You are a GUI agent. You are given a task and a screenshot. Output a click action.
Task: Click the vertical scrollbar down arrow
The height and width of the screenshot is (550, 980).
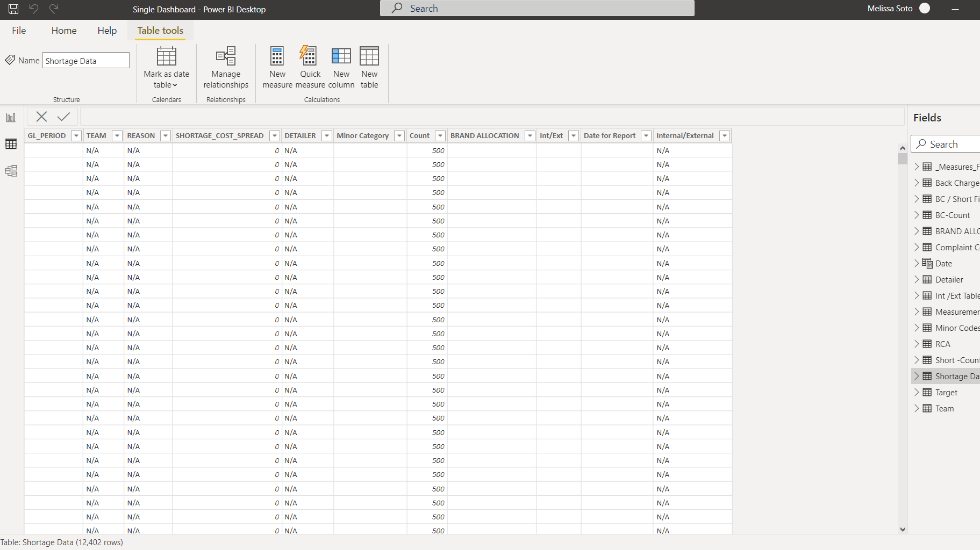click(x=903, y=530)
